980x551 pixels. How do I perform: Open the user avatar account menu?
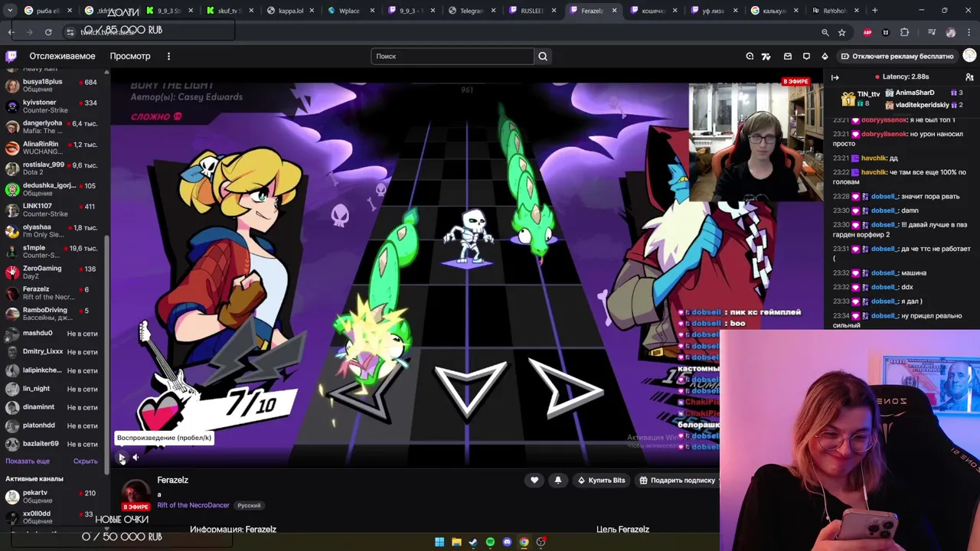click(x=969, y=56)
